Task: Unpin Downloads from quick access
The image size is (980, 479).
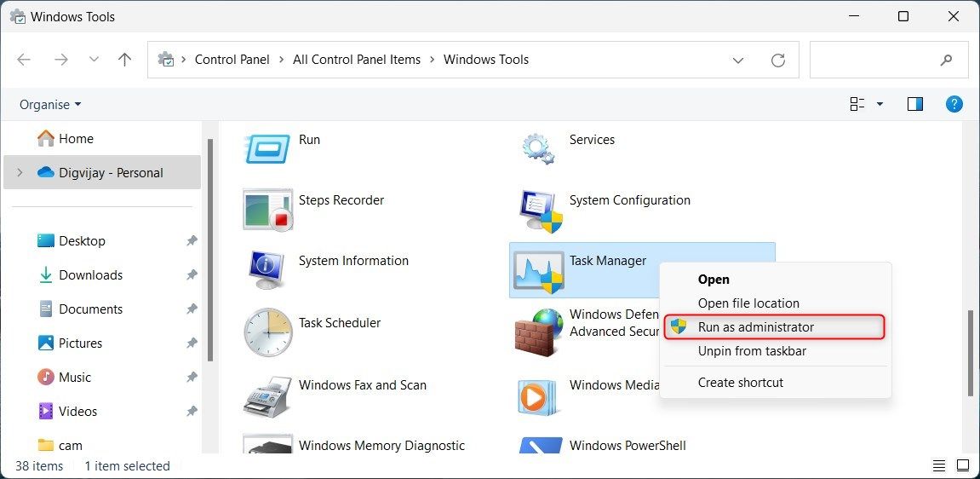Action: pyautogui.click(x=192, y=274)
